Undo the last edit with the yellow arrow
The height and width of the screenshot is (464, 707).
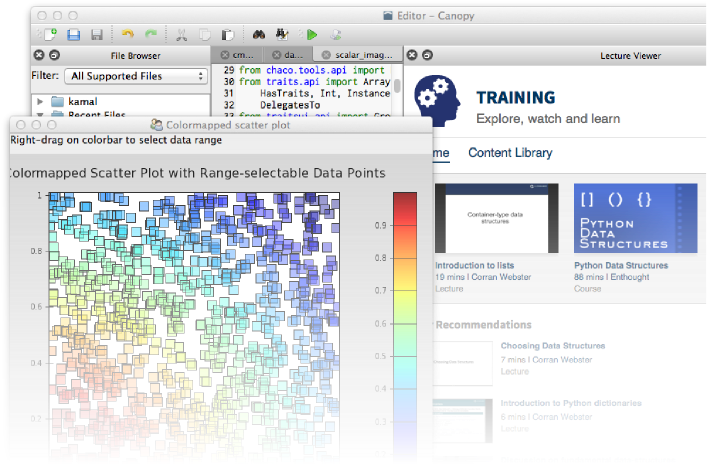coord(128,34)
